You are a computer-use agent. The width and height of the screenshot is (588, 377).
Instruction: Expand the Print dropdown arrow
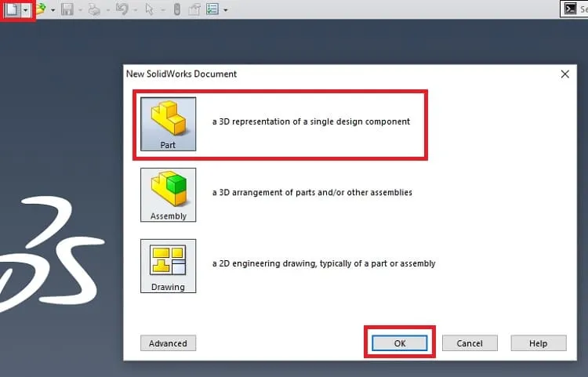[107, 10]
